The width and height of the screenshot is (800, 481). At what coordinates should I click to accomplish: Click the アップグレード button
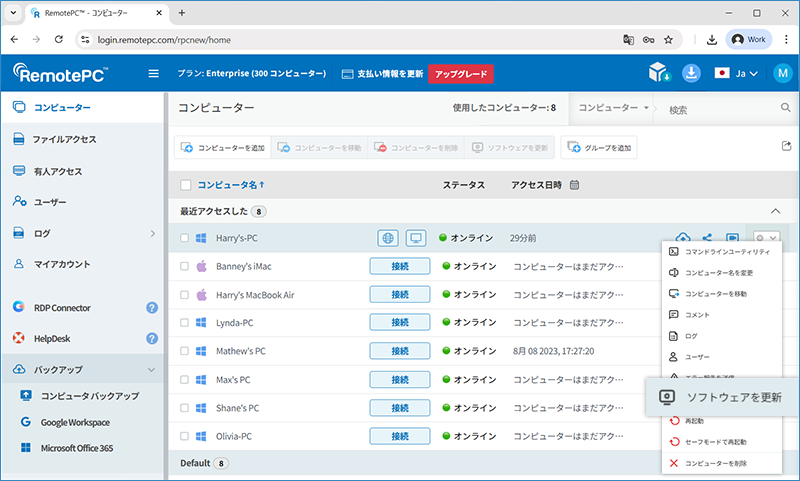coord(461,74)
